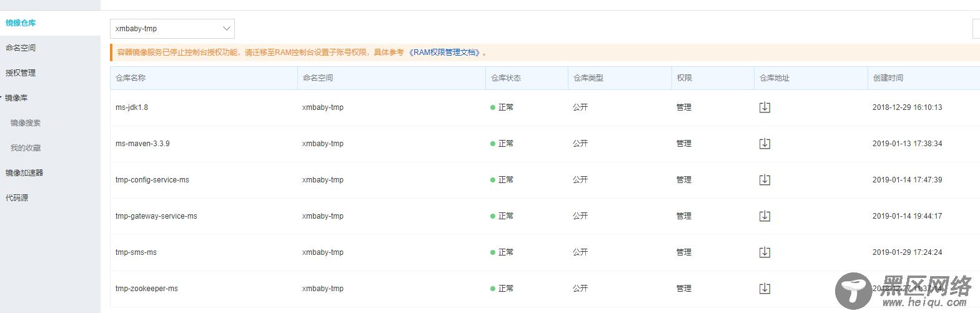
Task: Click repository name ms-maven-3.3.9
Action: [142, 144]
